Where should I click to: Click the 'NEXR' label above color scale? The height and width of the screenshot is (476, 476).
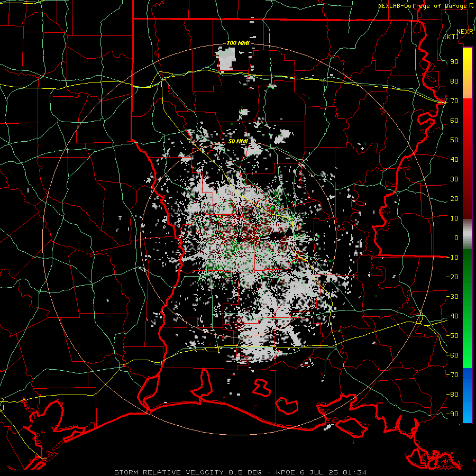[x=465, y=32]
